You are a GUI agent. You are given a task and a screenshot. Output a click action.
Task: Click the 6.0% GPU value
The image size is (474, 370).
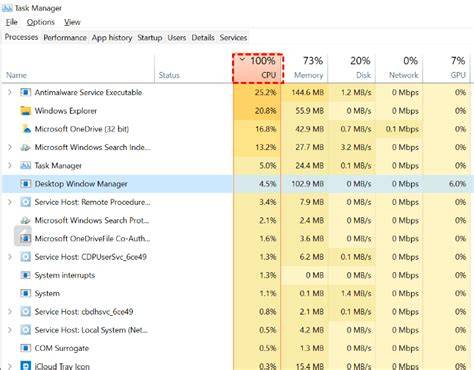pos(457,184)
